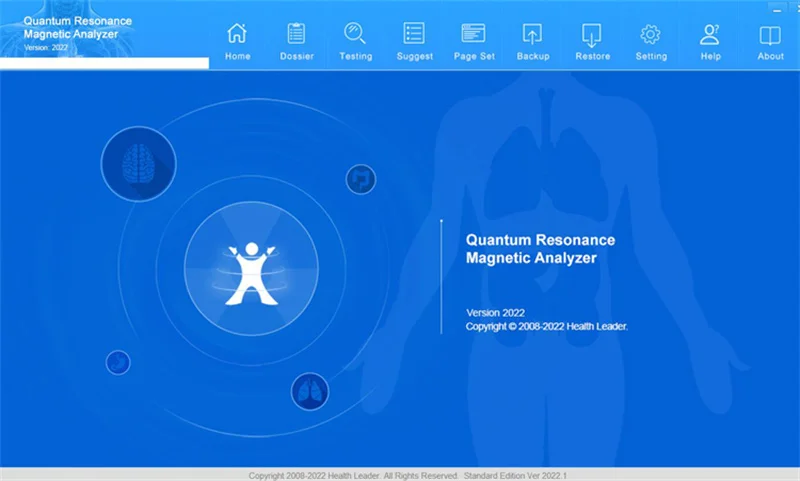Screen dimensions: 800x481
Task: Select the brain organ circle
Action: coord(138,164)
